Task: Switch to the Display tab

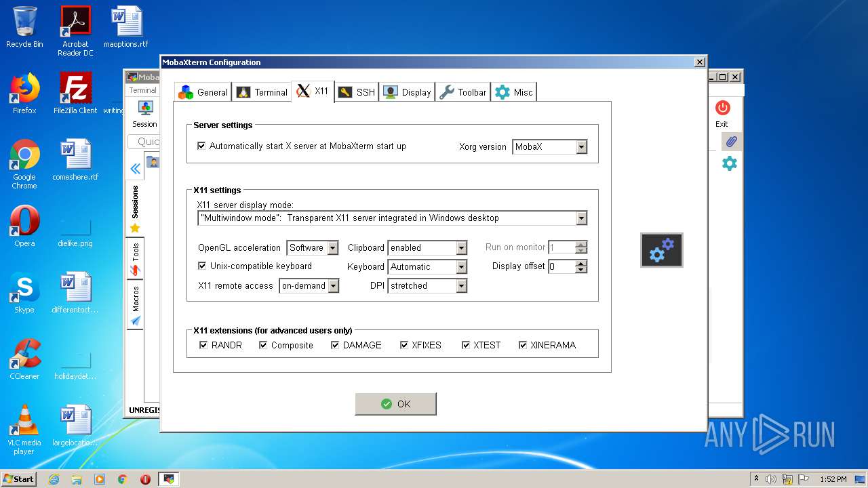Action: click(407, 92)
